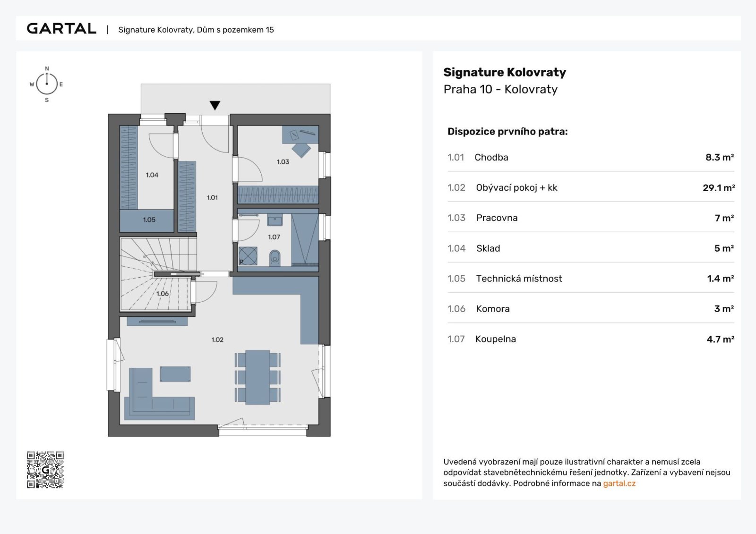Image resolution: width=756 pixels, height=534 pixels.
Task: Open the gartal.cz link
Action: point(619,483)
